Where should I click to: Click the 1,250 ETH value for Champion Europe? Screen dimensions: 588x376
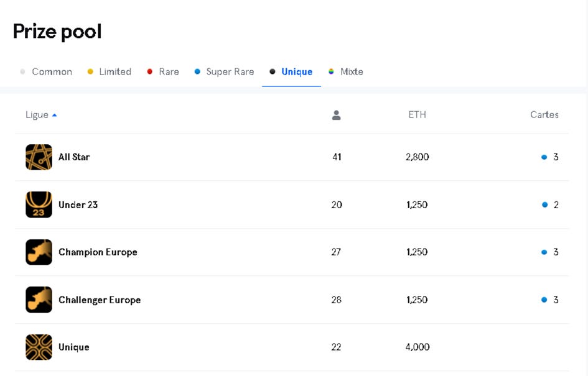pos(417,252)
